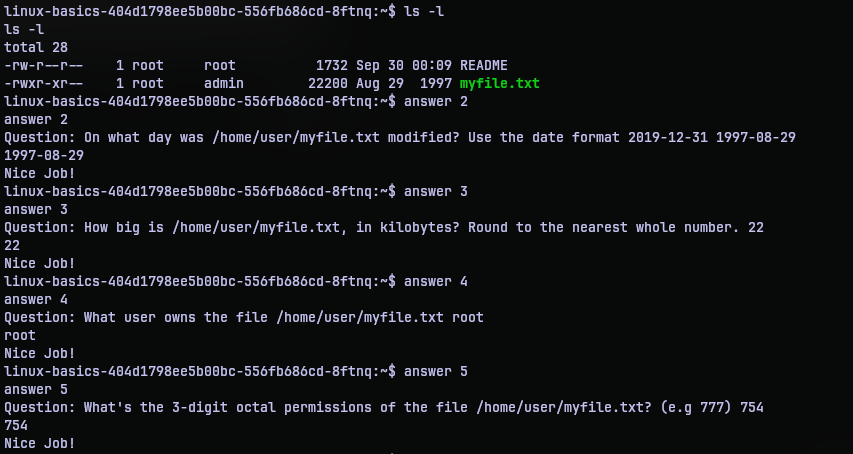
Task: Click the standalone 1997-08-29 output line
Action: (x=44, y=155)
